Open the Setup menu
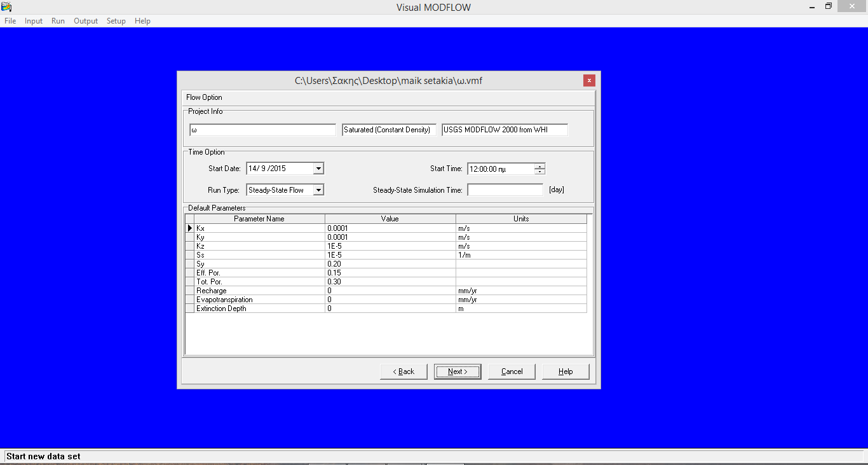The height and width of the screenshot is (465, 868). [x=116, y=21]
